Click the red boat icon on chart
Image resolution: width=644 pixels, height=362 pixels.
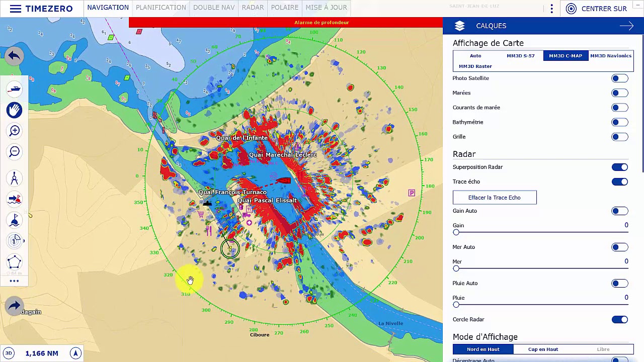click(x=283, y=180)
